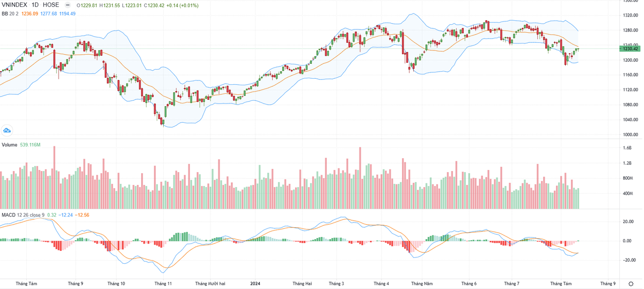Click the 2024 year marker on time axis
Image resolution: width=644 pixels, height=289 pixels.
tap(257, 283)
